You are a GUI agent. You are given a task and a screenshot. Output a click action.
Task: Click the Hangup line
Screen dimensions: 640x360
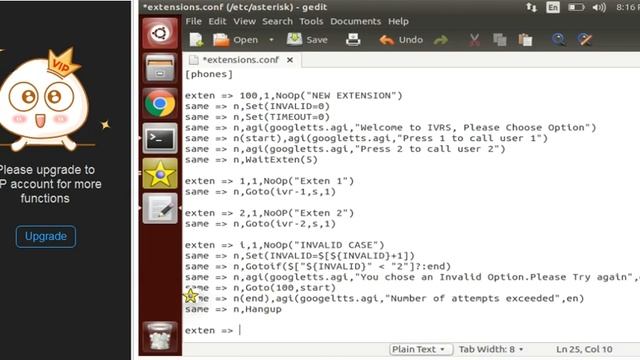click(x=233, y=309)
